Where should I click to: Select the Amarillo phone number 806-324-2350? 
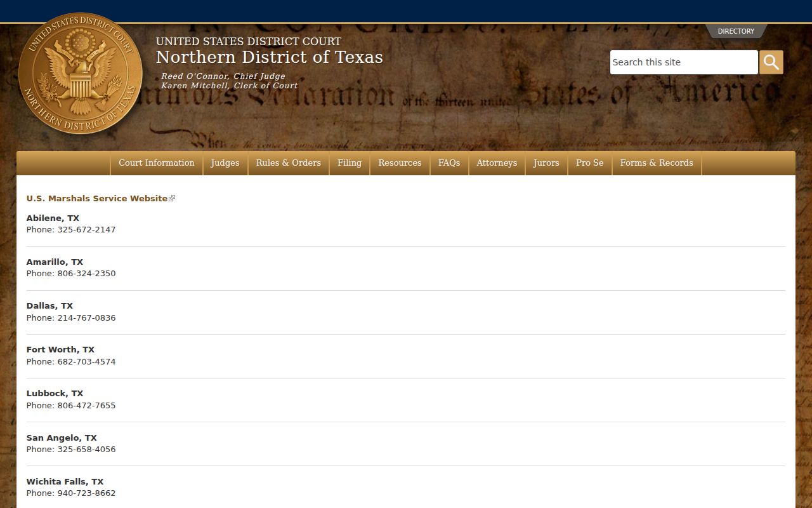coord(86,274)
